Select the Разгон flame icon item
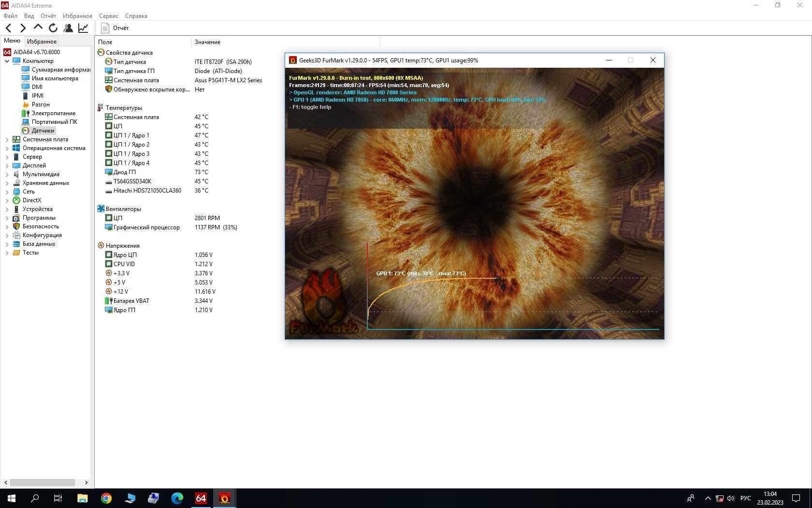This screenshot has height=508, width=812. (26, 105)
